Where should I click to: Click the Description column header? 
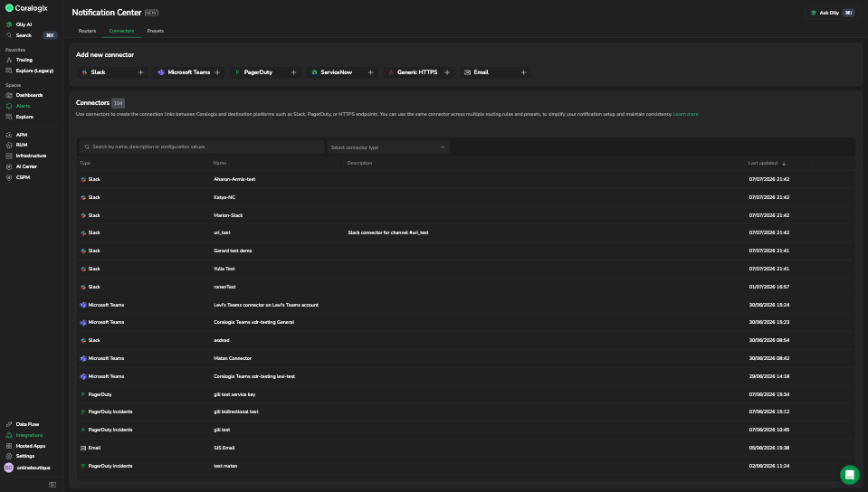point(359,164)
